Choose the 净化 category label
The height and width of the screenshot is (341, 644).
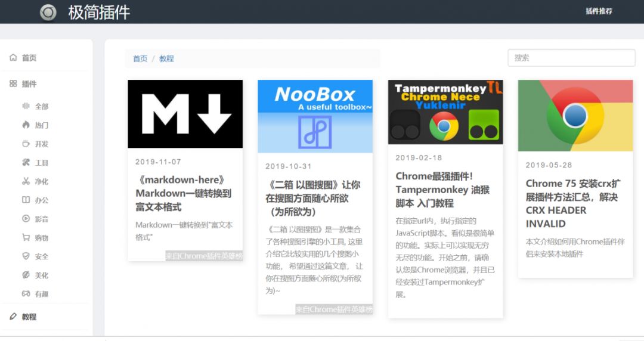pyautogui.click(x=42, y=181)
